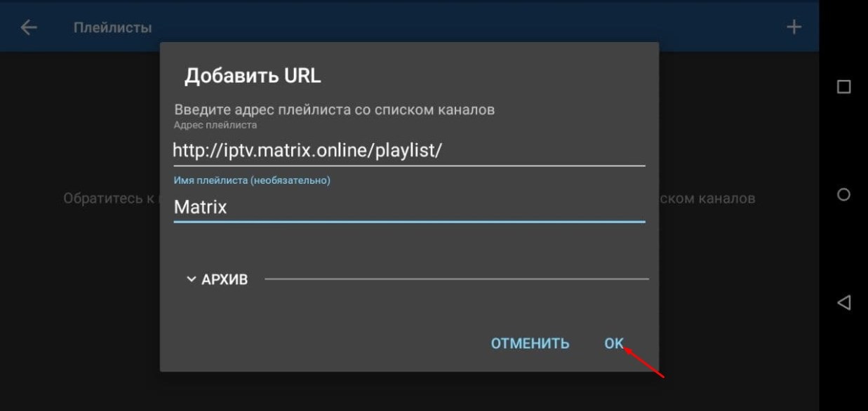
Task: Tap the Android back triangle button
Action: 844,303
